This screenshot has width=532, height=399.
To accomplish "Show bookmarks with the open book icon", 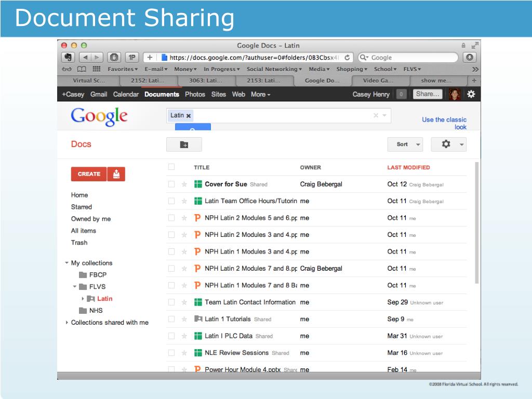I will 82,69.
